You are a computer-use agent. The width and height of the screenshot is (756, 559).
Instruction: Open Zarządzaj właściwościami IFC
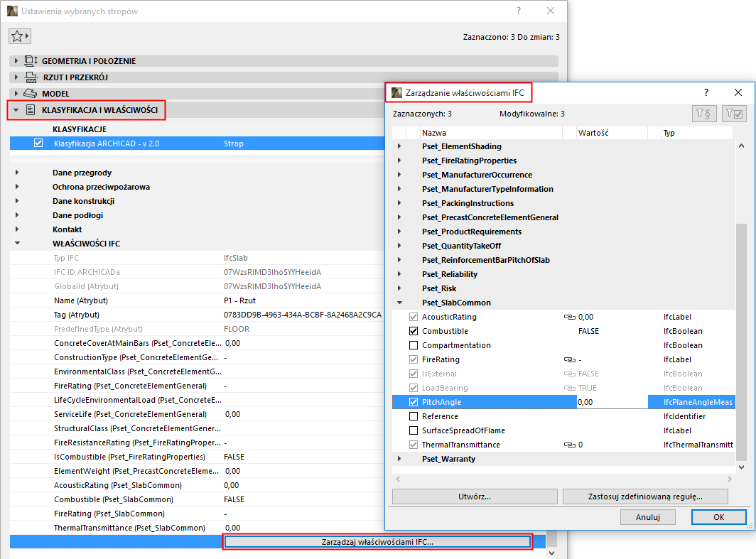click(377, 541)
